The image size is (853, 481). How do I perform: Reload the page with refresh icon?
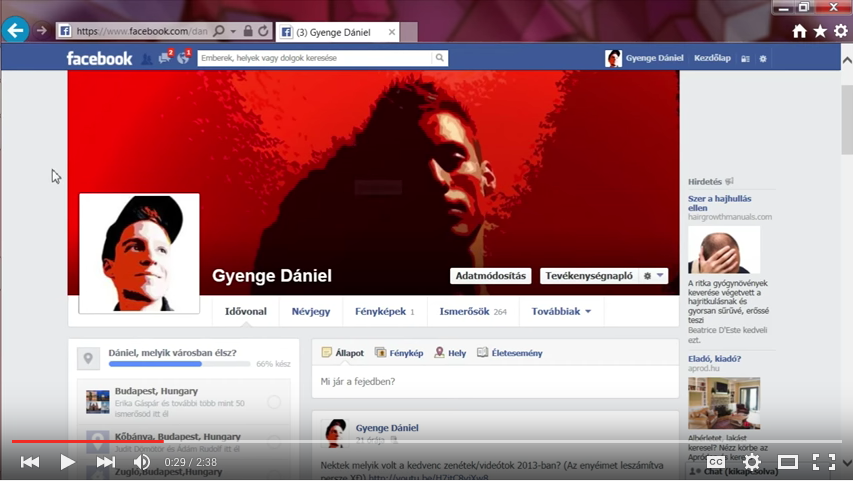pyautogui.click(x=263, y=31)
